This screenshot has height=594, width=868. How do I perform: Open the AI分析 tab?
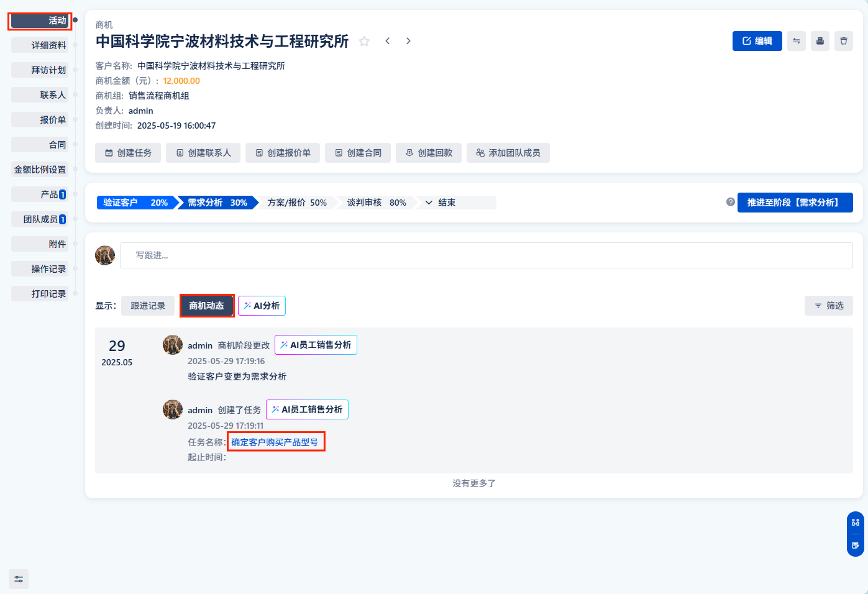tap(262, 306)
